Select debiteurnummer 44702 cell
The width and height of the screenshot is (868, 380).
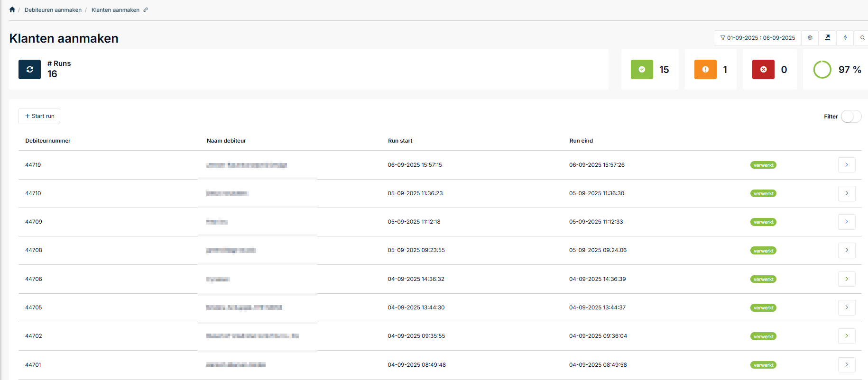pos(34,336)
